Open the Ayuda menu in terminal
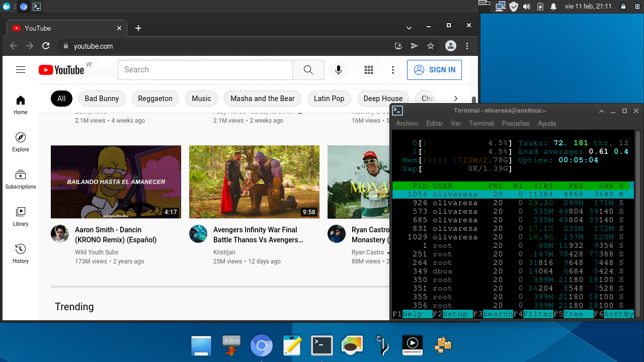The image size is (644, 362). 547,123
